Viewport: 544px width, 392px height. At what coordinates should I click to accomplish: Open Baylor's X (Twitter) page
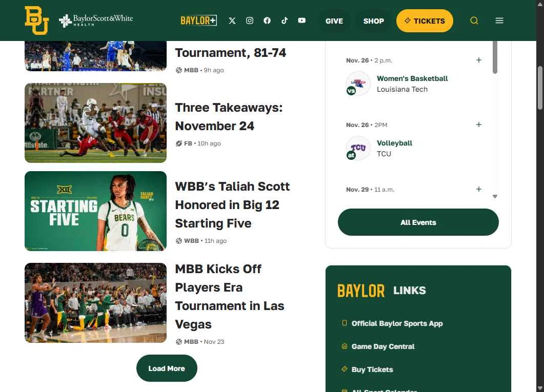[x=232, y=21]
